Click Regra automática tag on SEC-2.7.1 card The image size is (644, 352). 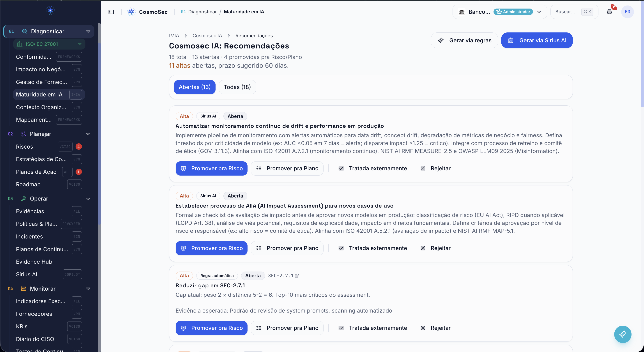click(217, 276)
